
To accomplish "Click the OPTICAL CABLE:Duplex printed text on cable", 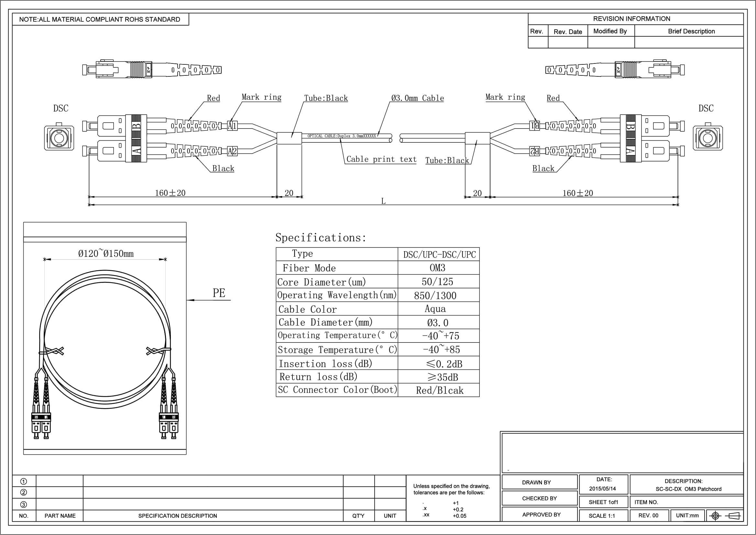I will coord(342,136).
